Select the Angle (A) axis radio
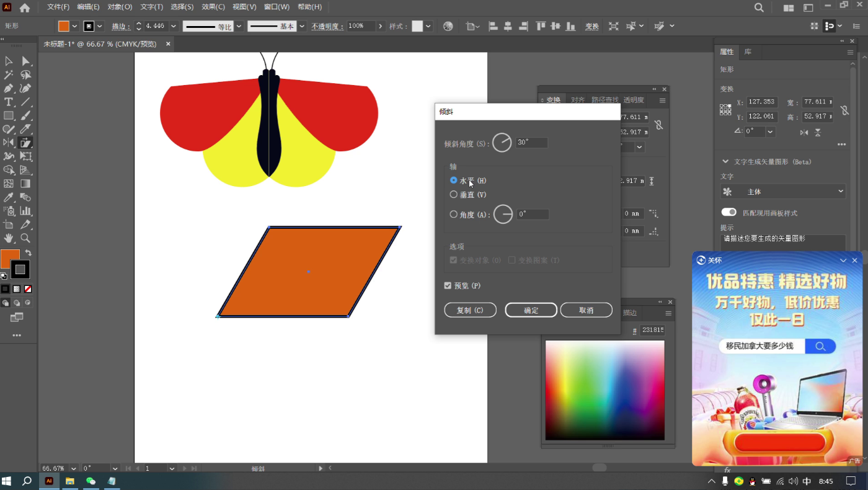Viewport: 868px width, 490px height. tap(454, 214)
